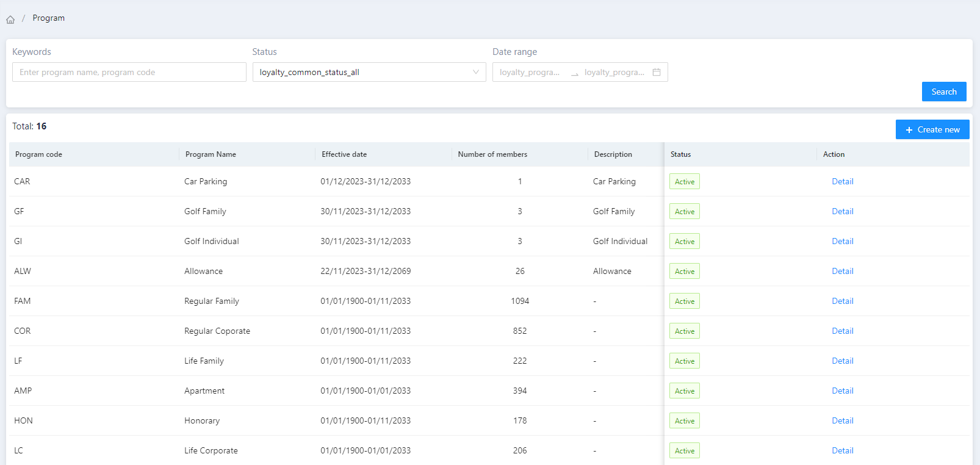Click Active status tag for Apartment

point(684,391)
